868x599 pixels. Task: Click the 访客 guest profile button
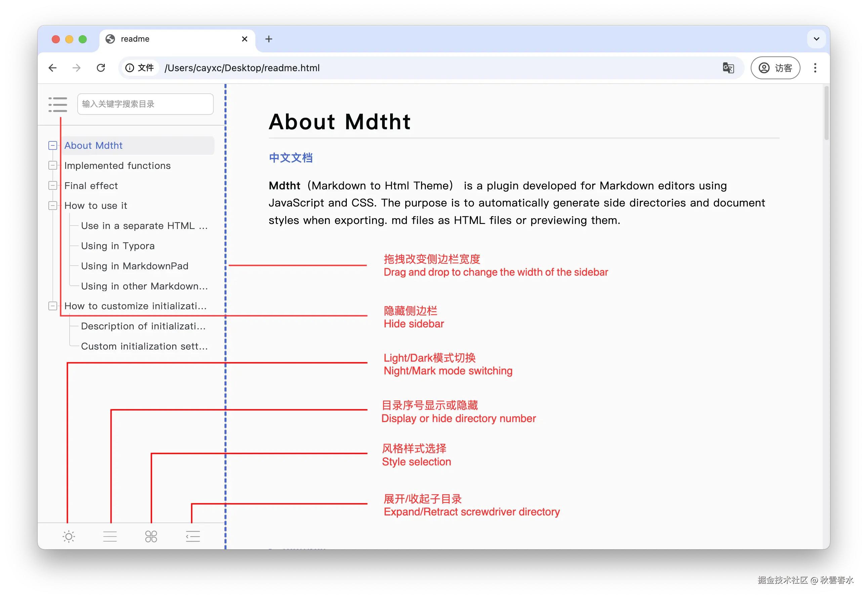tap(775, 68)
